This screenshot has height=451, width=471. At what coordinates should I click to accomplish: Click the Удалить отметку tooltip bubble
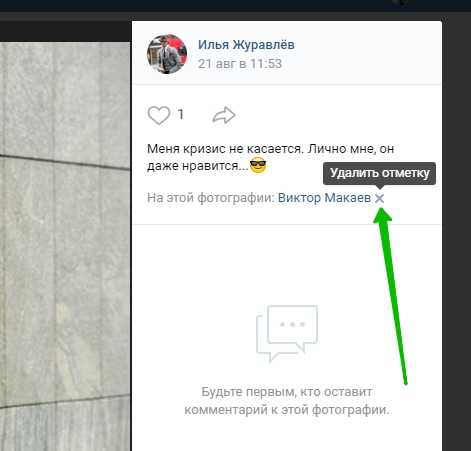click(379, 173)
